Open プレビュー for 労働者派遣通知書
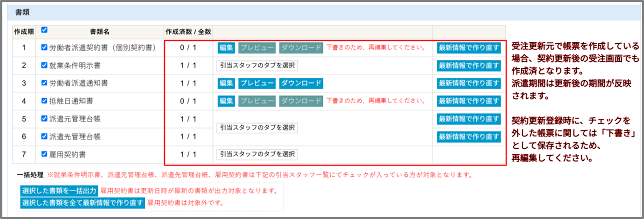This screenshot has width=644, height=219. (256, 83)
